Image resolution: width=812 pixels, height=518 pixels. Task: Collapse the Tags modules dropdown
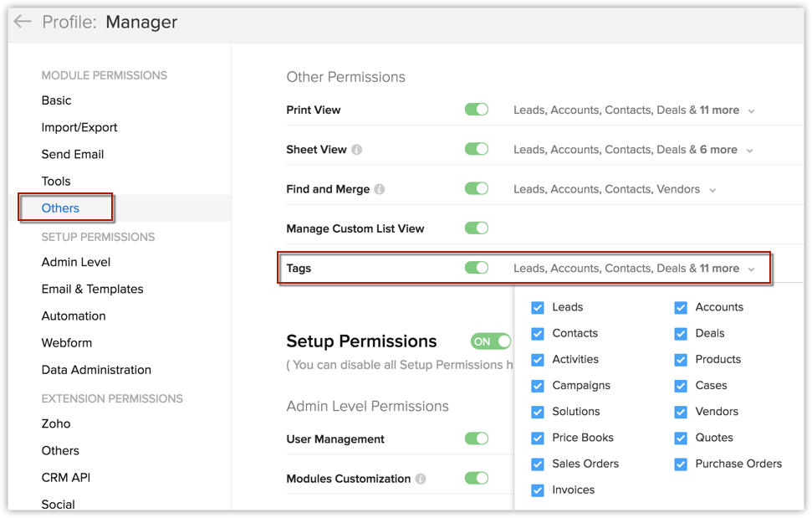click(x=751, y=269)
